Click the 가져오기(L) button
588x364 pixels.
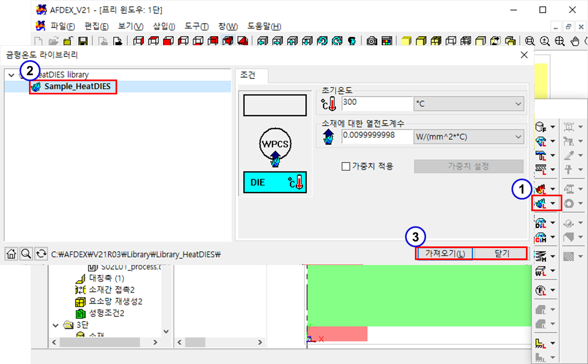point(445,253)
